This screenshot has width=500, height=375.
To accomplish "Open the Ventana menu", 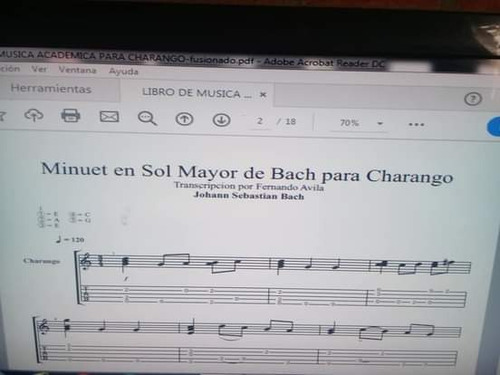I will 77,70.
